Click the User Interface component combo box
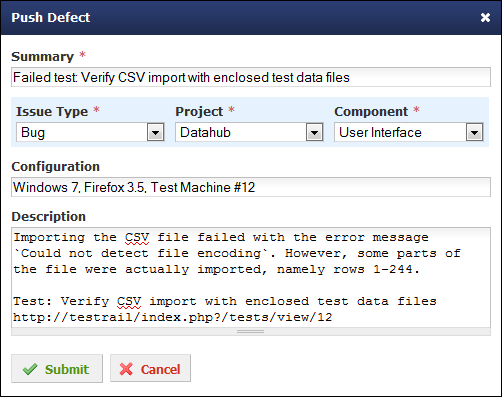The width and height of the screenshot is (502, 397). click(x=409, y=132)
